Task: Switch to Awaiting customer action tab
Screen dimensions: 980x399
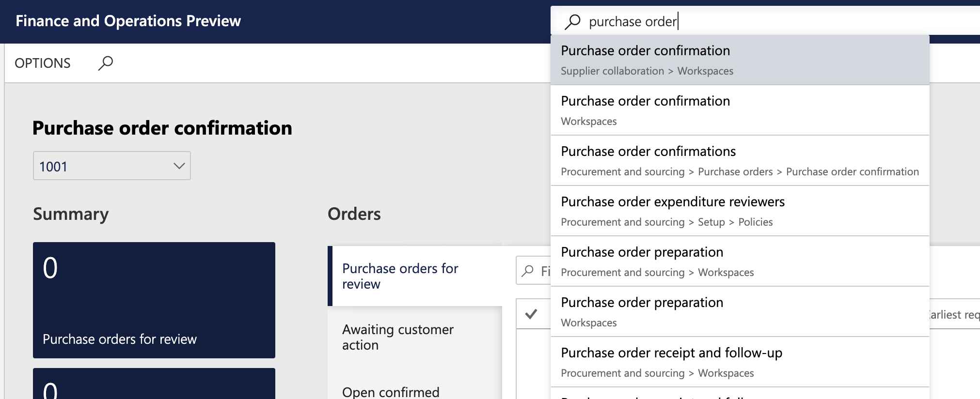Action: [x=398, y=337]
